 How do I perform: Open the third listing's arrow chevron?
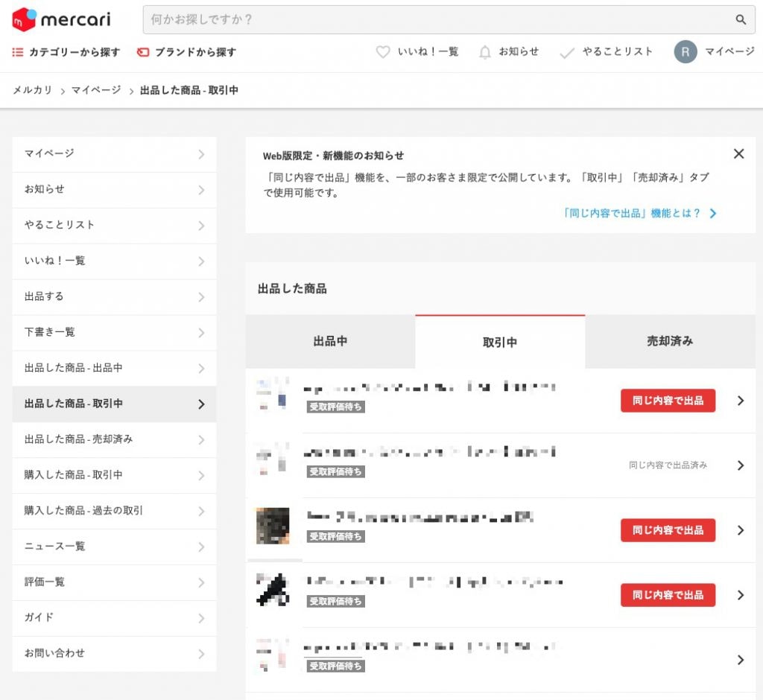(x=740, y=530)
